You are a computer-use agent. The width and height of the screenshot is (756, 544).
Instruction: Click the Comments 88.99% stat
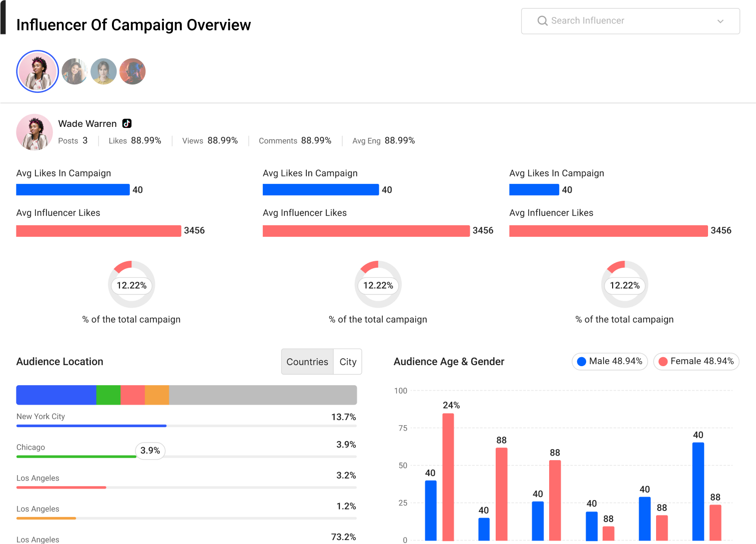[x=295, y=141]
